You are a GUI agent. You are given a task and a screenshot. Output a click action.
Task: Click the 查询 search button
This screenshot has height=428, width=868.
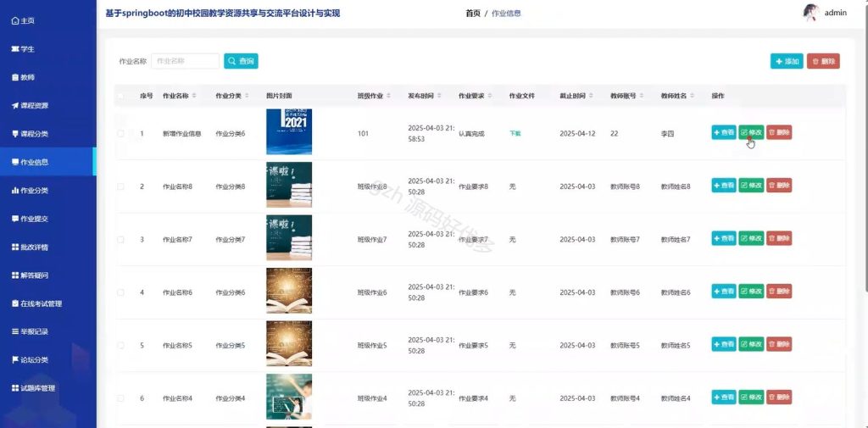pyautogui.click(x=241, y=61)
